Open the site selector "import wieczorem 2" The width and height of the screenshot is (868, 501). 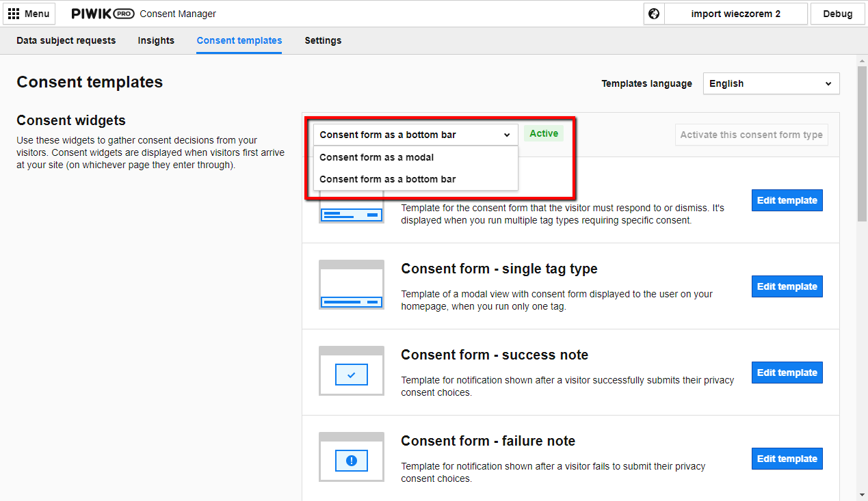(x=735, y=14)
